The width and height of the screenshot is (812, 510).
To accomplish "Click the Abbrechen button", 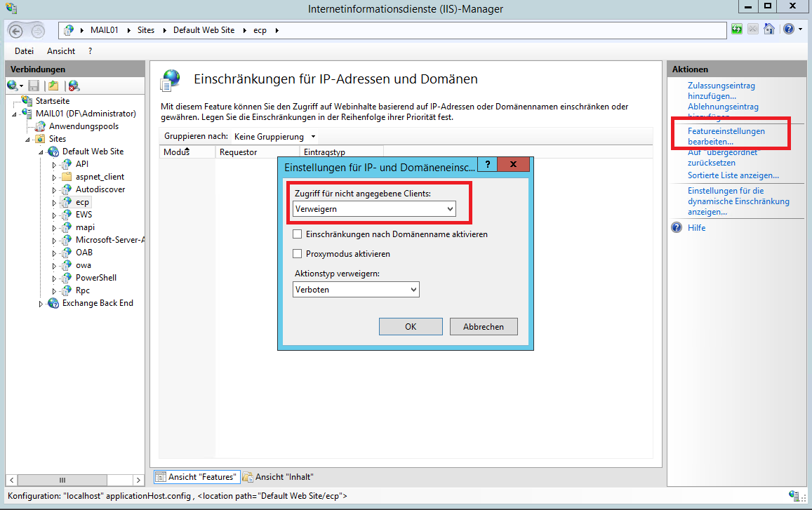I will [x=483, y=327].
